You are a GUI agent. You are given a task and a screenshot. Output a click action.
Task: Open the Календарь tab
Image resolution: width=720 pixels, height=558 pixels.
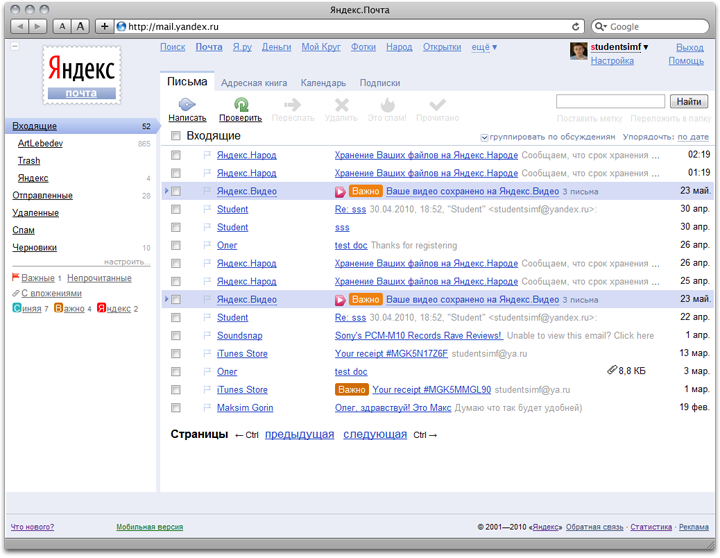coord(323,84)
